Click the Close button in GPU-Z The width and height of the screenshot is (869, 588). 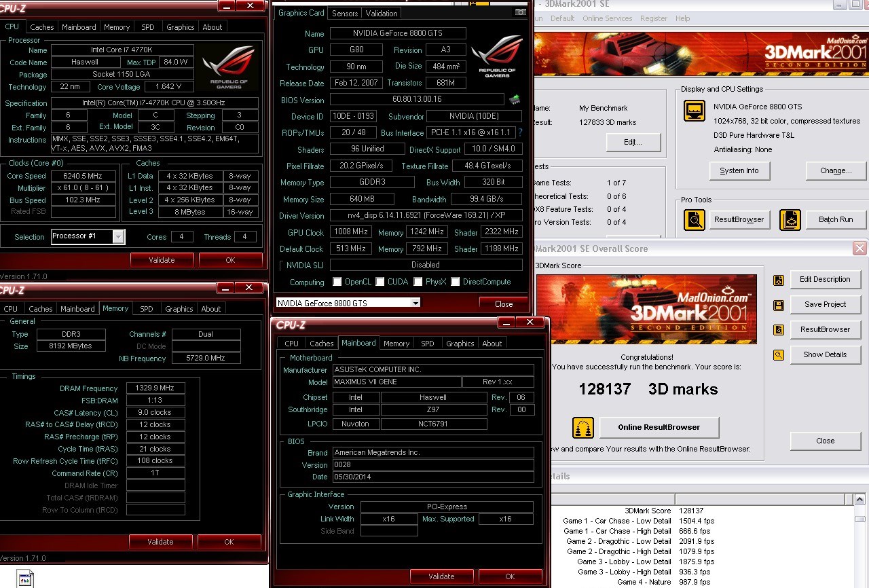click(504, 304)
